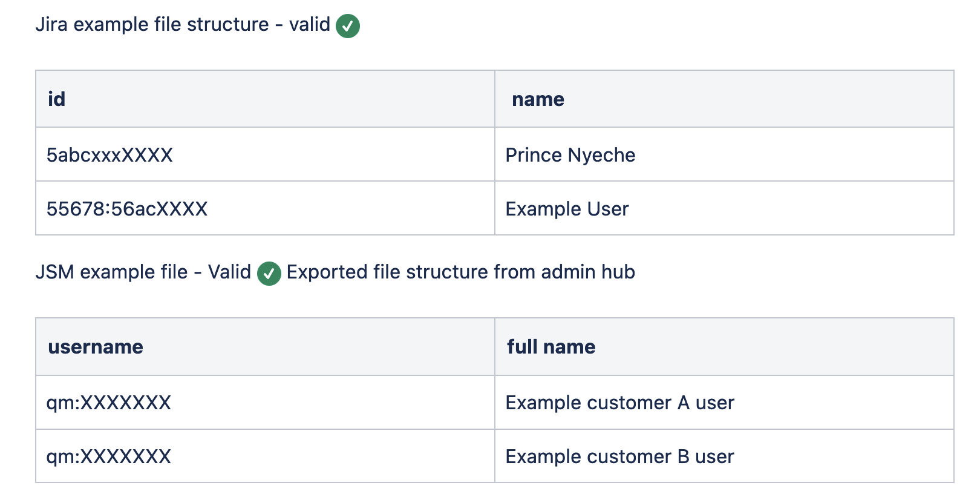
Task: Select the 5abcxxxXXXX id cell
Action: pos(109,155)
